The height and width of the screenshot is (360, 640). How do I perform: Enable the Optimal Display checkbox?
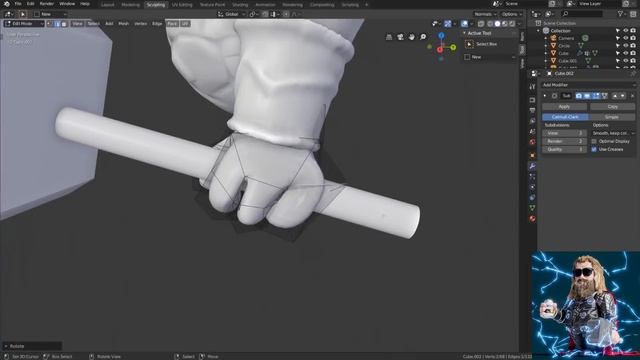594,141
